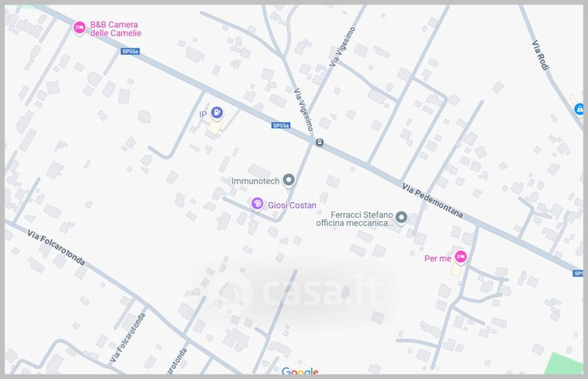
Task: Open the Giosi Costan purple marker
Action: 257,203
